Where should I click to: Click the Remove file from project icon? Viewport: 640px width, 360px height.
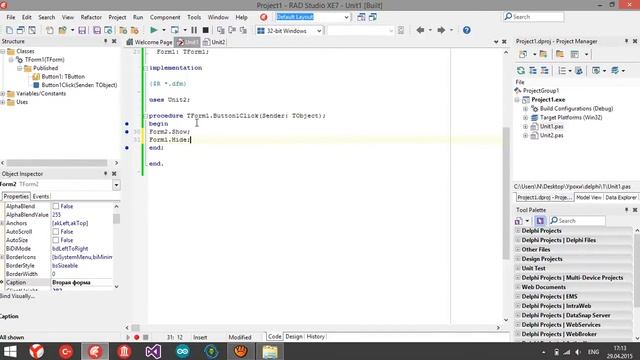tap(134, 30)
